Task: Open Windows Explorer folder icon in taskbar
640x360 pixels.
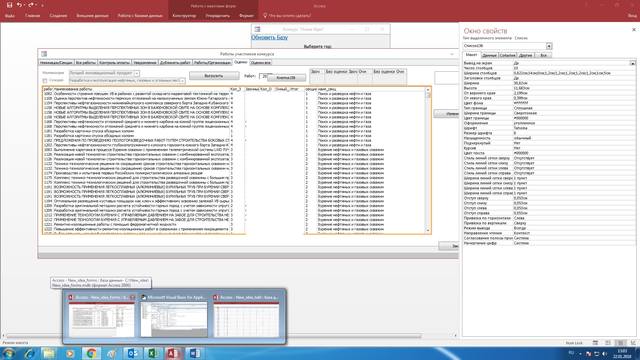Action: (x=49, y=353)
